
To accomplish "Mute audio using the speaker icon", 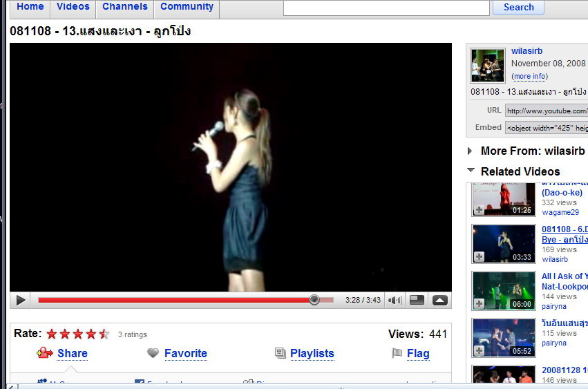I will click(x=395, y=301).
